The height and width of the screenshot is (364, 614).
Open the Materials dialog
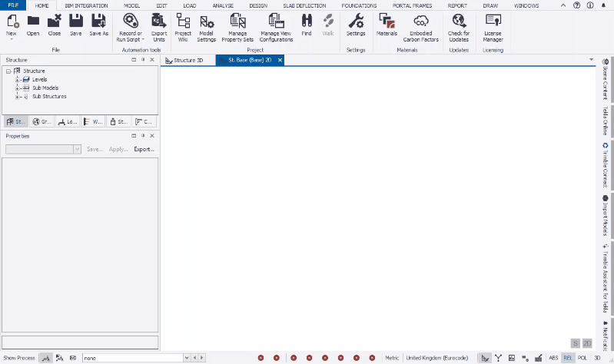point(387,25)
